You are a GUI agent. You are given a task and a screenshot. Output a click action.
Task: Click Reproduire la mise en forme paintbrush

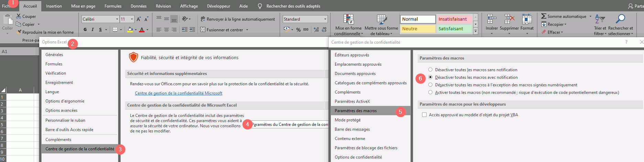(x=19, y=32)
